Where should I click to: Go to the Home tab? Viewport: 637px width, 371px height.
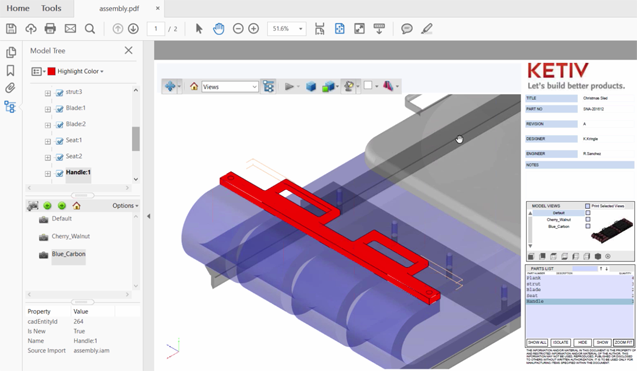(x=18, y=8)
